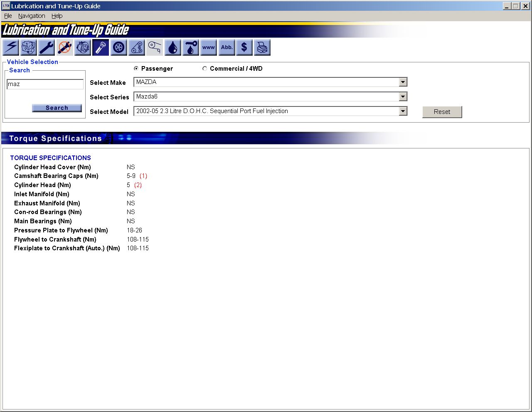This screenshot has width=532, height=412.
Task: Select the blue wrench tune-up icon
Action: coord(47,47)
